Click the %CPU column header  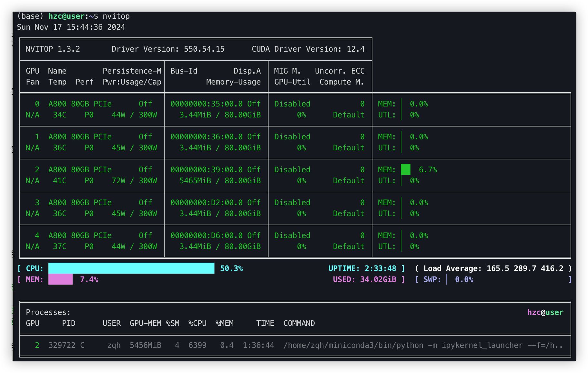[x=198, y=323]
